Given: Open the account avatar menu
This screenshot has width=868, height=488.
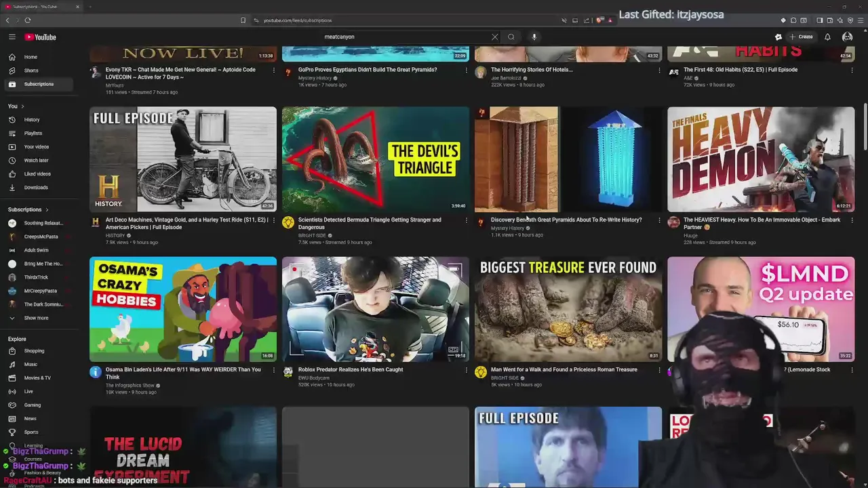Looking at the screenshot, I should (847, 37).
